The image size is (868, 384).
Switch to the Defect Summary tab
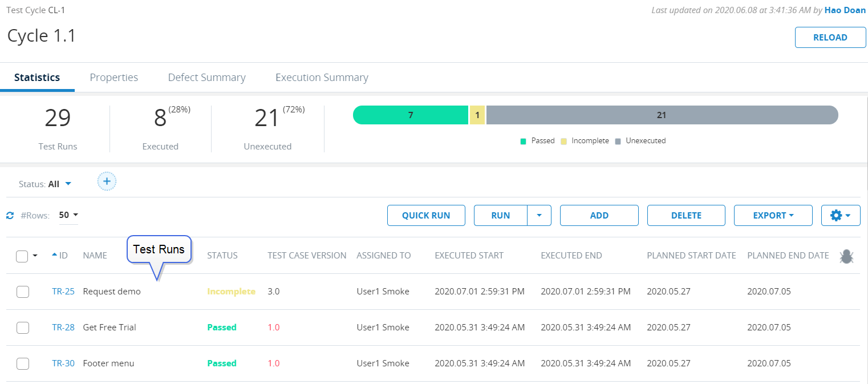pos(206,78)
